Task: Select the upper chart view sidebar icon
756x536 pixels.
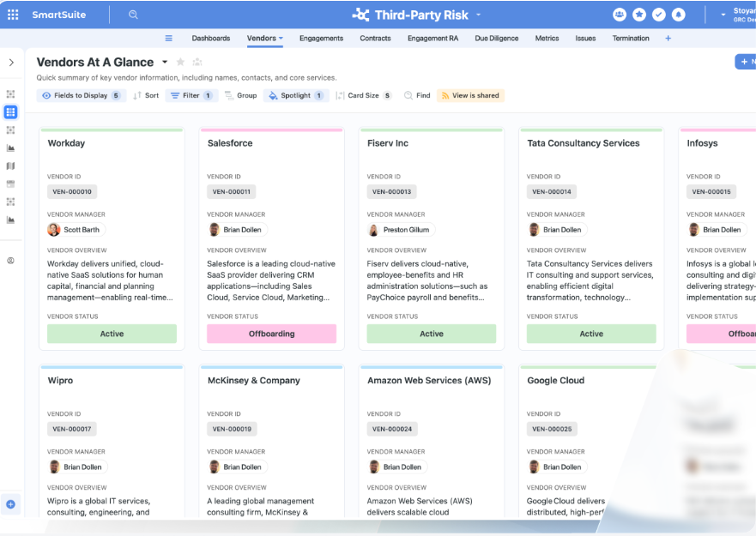Action: (10, 148)
